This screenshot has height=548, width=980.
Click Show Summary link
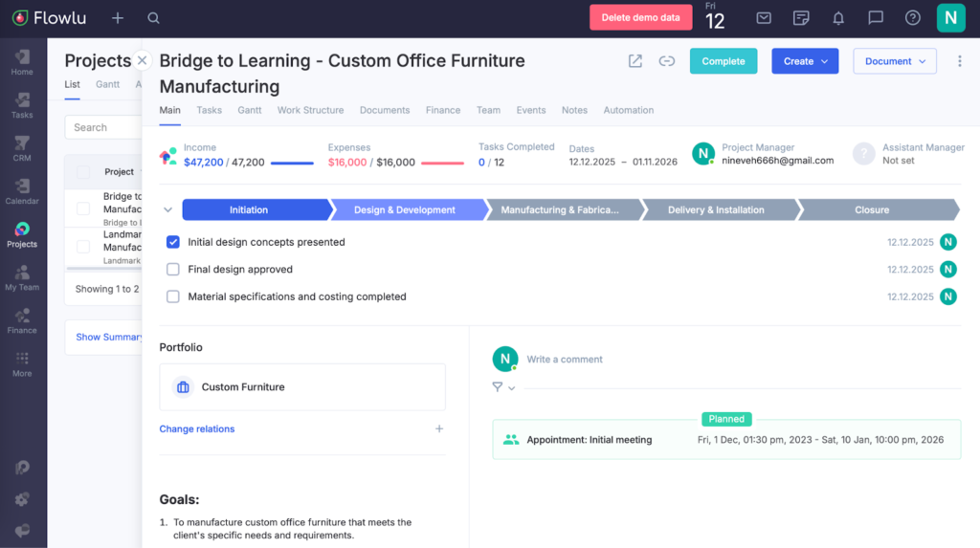[x=109, y=337]
